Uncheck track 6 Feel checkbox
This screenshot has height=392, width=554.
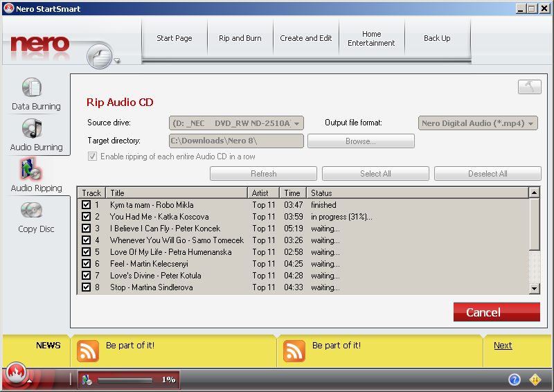click(x=86, y=264)
